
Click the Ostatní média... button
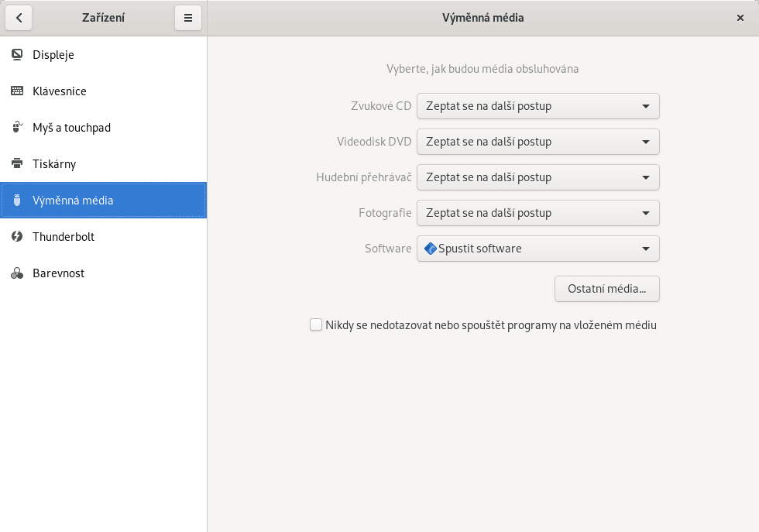pos(606,289)
